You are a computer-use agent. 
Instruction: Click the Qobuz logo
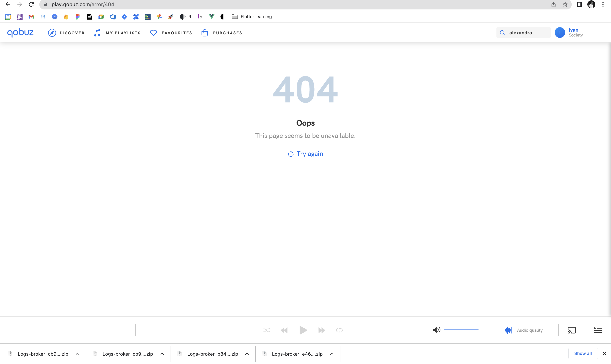coord(20,32)
